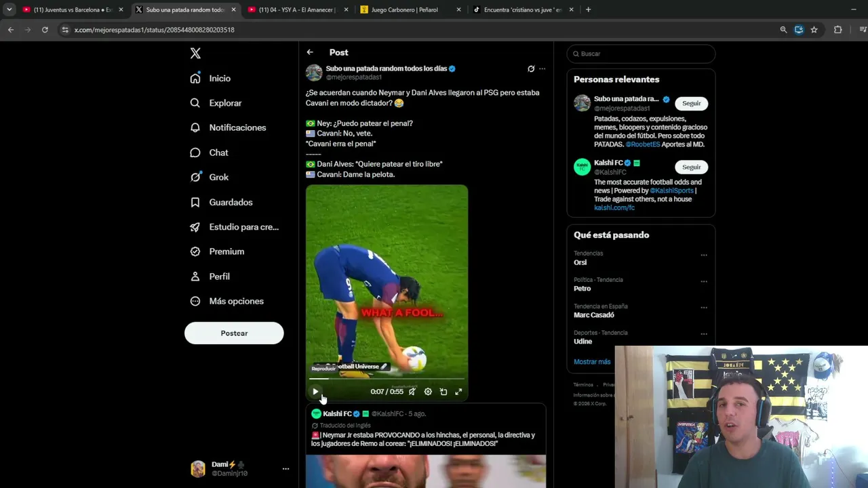868x488 pixels.
Task: Unmute the video sound
Action: click(x=412, y=391)
